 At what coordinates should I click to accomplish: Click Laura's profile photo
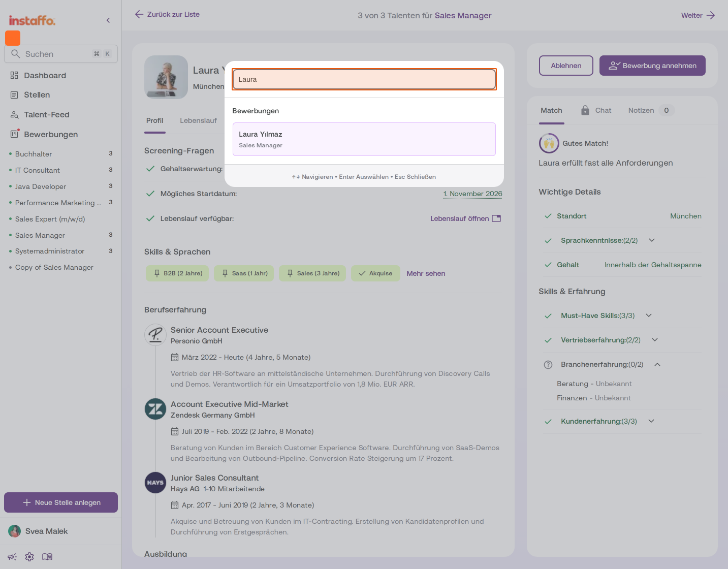pyautogui.click(x=166, y=77)
